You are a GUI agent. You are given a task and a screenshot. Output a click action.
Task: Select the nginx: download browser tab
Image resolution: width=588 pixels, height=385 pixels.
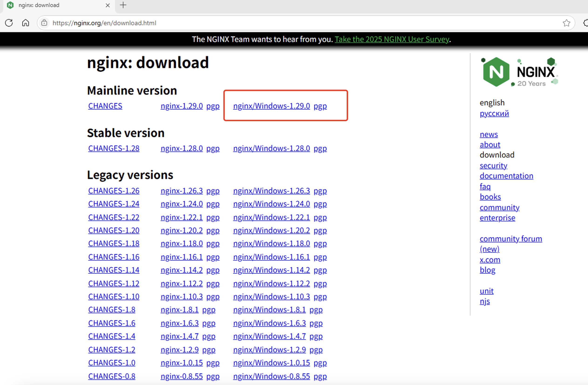49,5
